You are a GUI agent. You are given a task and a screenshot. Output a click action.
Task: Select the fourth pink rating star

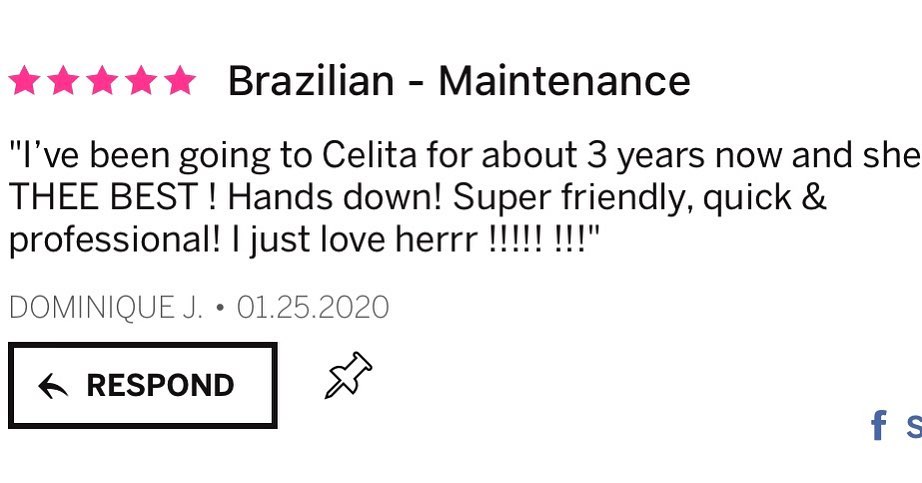click(x=141, y=81)
